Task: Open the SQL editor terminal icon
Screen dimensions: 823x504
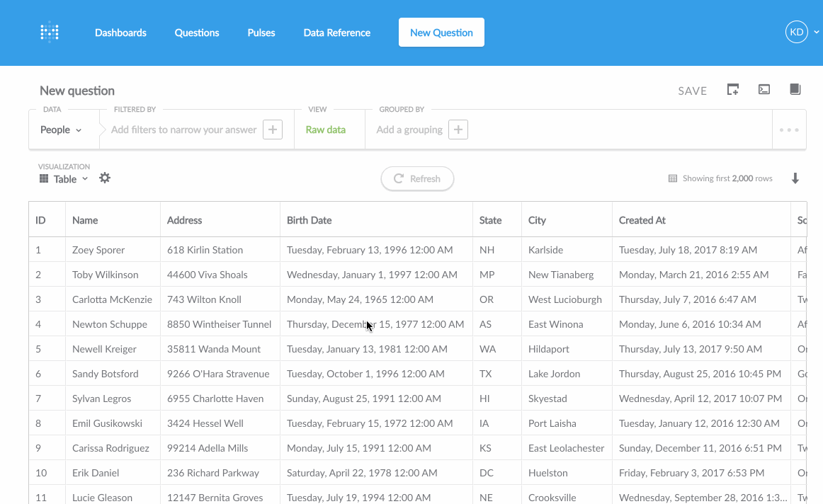Action: pyautogui.click(x=764, y=90)
